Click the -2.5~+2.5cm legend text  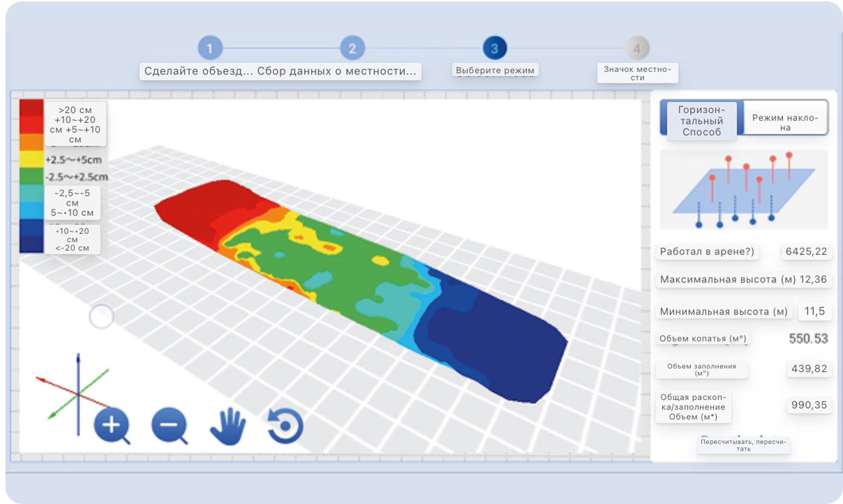click(x=77, y=176)
